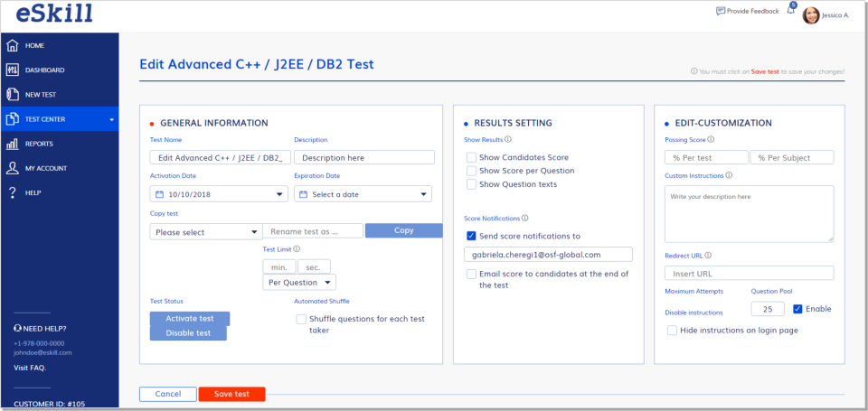The height and width of the screenshot is (411, 868).
Task: Click the Cancel button
Action: [x=168, y=394]
